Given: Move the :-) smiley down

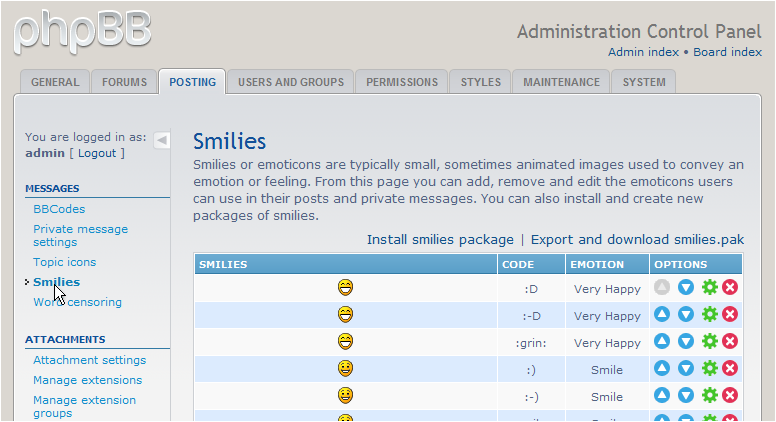Looking at the screenshot, I should pos(686,396).
